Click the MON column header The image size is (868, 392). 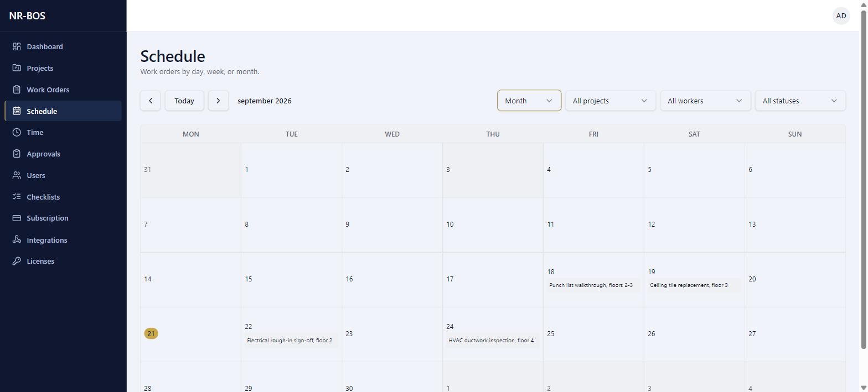[x=191, y=134]
